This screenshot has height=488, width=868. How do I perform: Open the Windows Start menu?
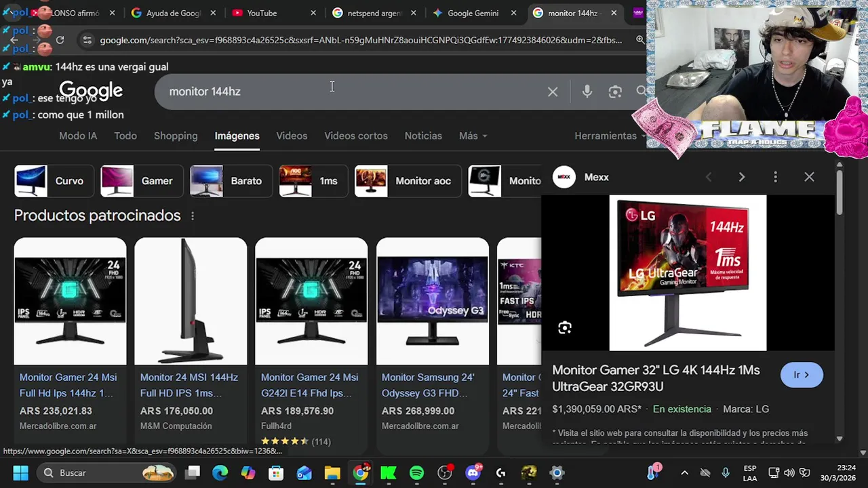[20, 472]
